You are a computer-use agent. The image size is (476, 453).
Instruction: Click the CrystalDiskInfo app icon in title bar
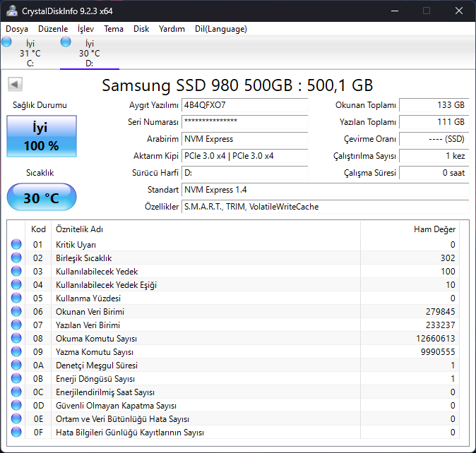click(x=11, y=11)
